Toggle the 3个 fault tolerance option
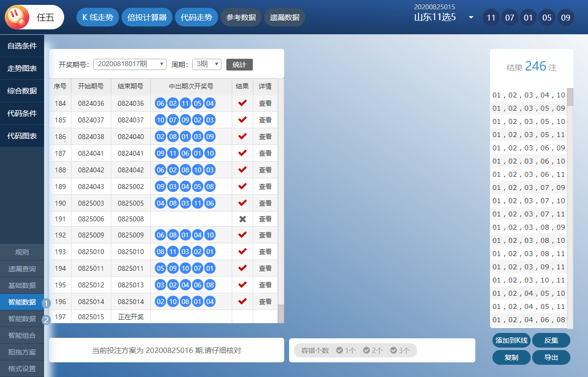Screen dimensions: 588x377 [400, 351]
